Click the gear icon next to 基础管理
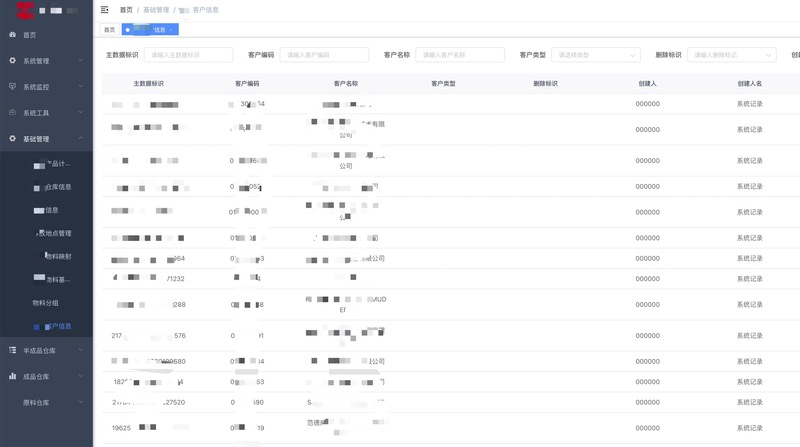 [x=12, y=139]
